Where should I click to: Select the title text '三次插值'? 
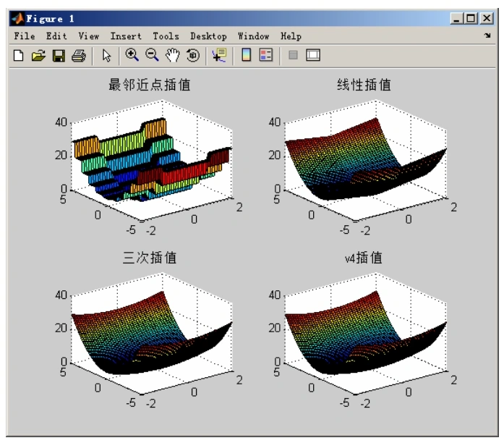pyautogui.click(x=150, y=258)
